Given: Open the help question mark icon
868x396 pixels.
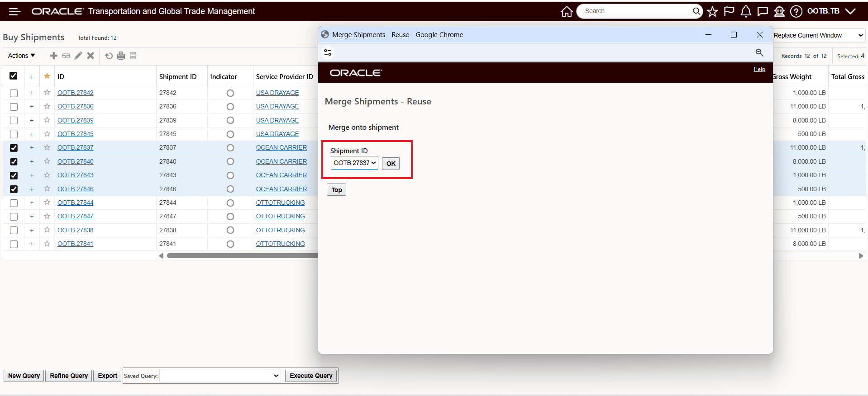Looking at the screenshot, I should [796, 11].
